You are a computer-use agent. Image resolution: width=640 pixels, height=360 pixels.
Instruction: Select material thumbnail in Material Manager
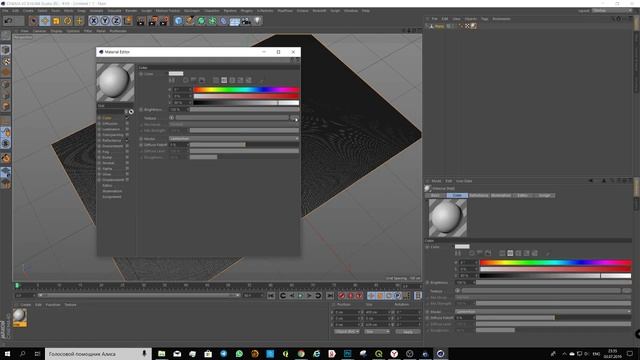[20, 318]
